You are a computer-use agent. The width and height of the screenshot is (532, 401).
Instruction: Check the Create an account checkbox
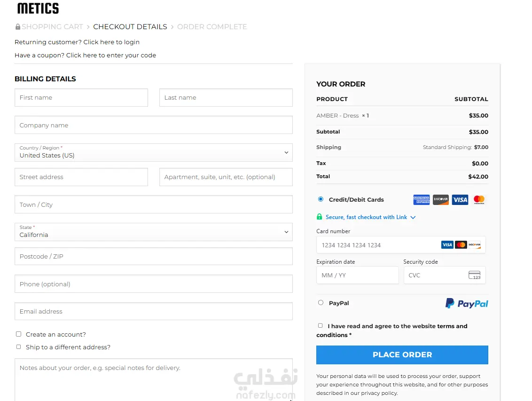point(19,334)
